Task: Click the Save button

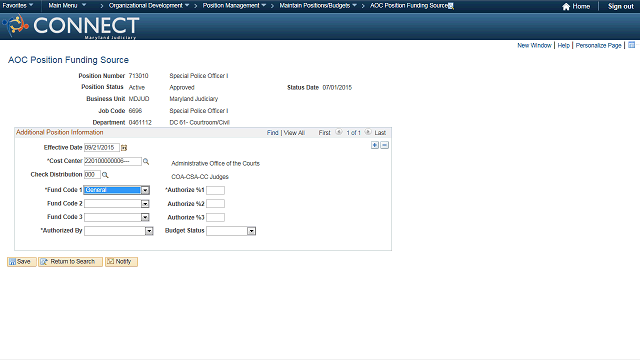Action: 22,262
